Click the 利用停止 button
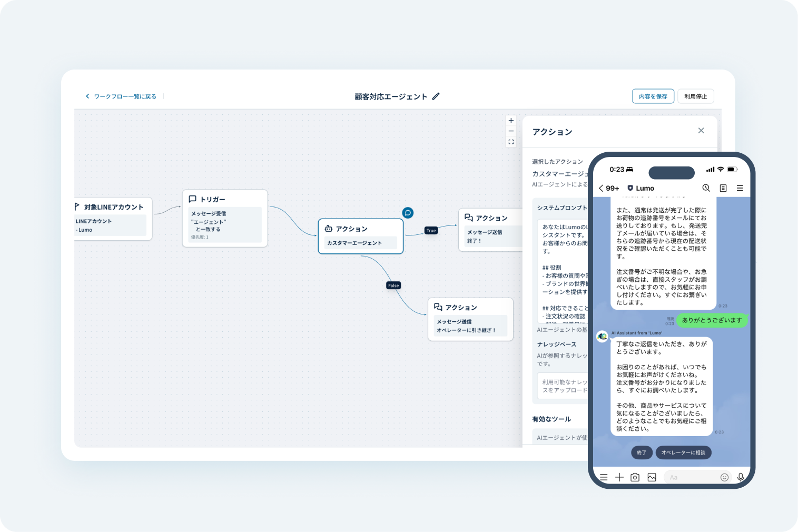This screenshot has width=798, height=532. pyautogui.click(x=695, y=96)
